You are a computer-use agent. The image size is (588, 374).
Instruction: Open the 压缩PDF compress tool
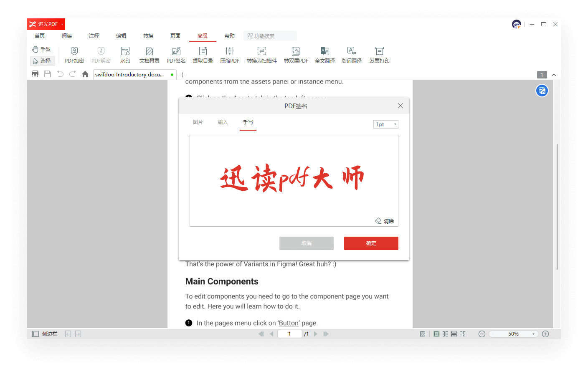pos(229,51)
